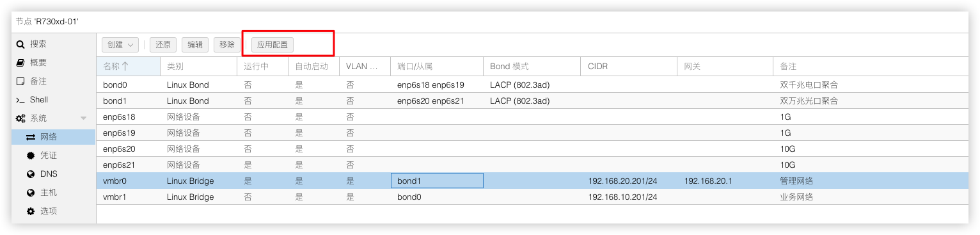This screenshot has width=980, height=235.
Task: Sort by 名称 column header arrow
Action: pyautogui.click(x=125, y=66)
